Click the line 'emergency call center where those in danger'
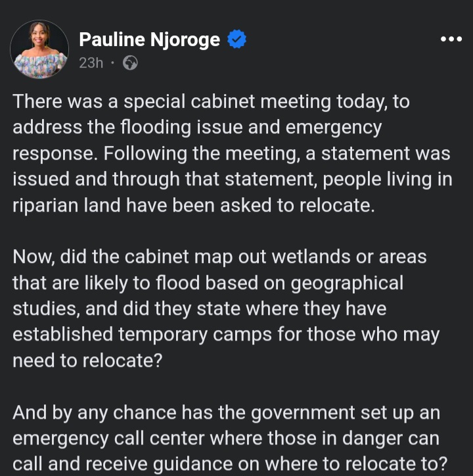 226,439
